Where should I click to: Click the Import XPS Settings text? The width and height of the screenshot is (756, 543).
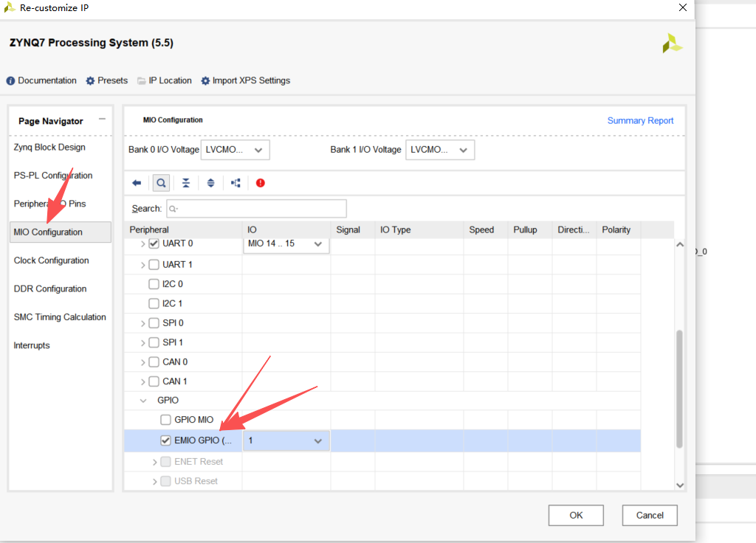[251, 80]
